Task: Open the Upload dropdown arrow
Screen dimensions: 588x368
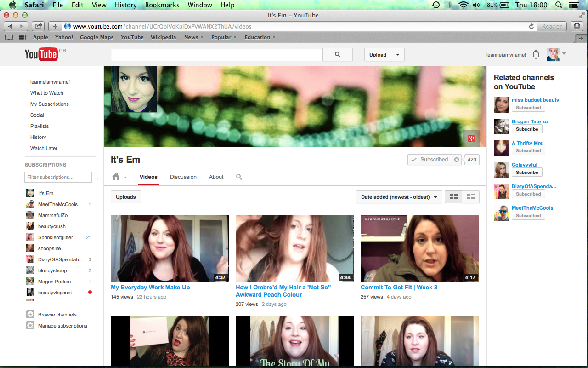Action: (398, 55)
